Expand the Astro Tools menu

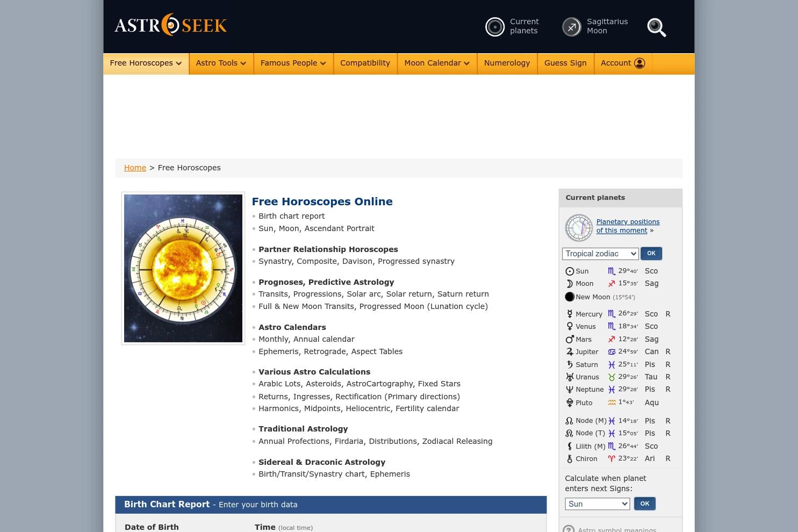pyautogui.click(x=221, y=63)
